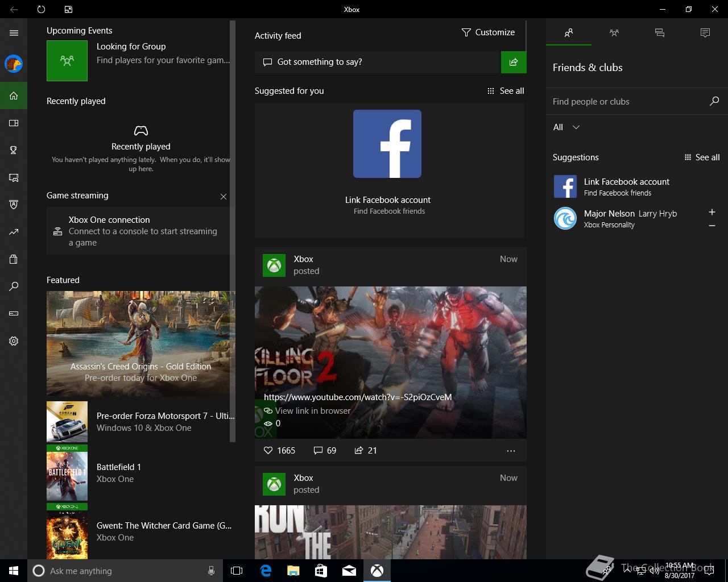Add Major Nelson as a friend with plus

tap(712, 212)
